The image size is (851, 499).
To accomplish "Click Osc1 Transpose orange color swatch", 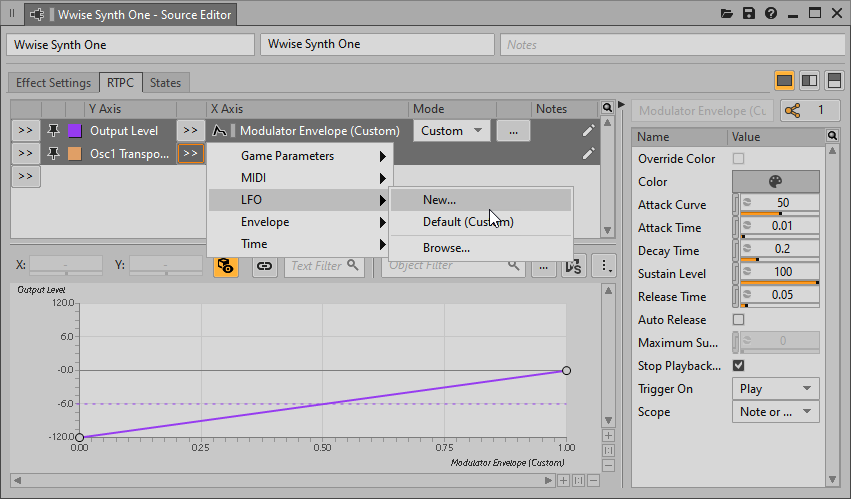I will pyautogui.click(x=75, y=154).
